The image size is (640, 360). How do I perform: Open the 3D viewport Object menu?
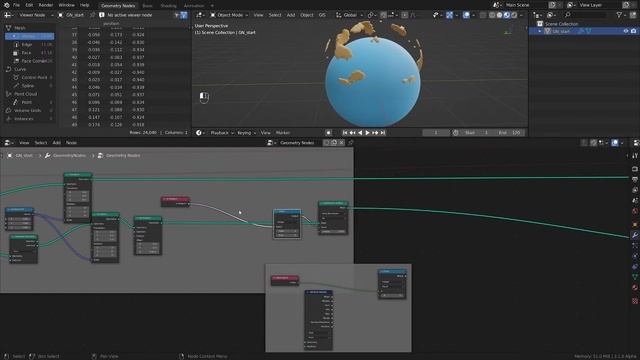pyautogui.click(x=307, y=15)
